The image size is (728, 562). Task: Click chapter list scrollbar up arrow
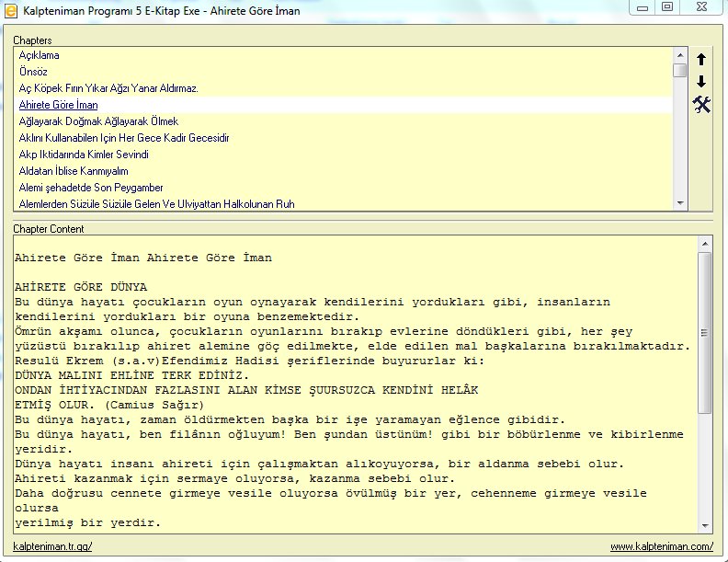coord(680,55)
